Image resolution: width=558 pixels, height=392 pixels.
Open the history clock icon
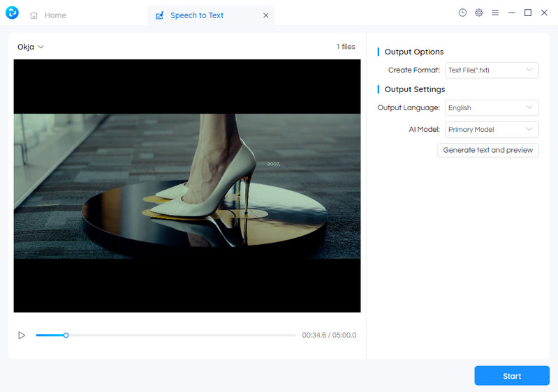coord(462,13)
